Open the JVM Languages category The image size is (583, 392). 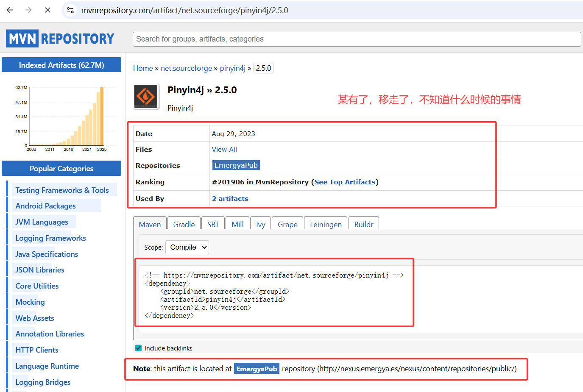(x=42, y=222)
